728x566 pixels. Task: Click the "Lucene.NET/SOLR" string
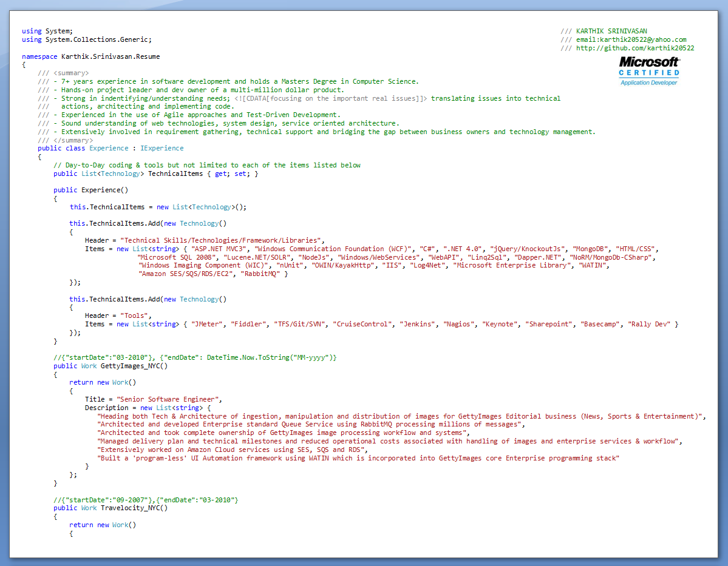257,257
